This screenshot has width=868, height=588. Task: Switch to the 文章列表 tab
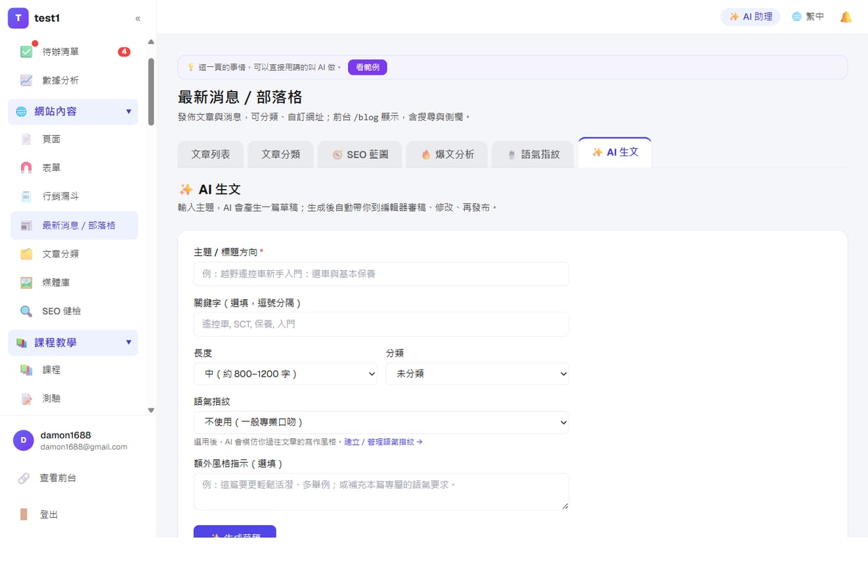click(211, 155)
